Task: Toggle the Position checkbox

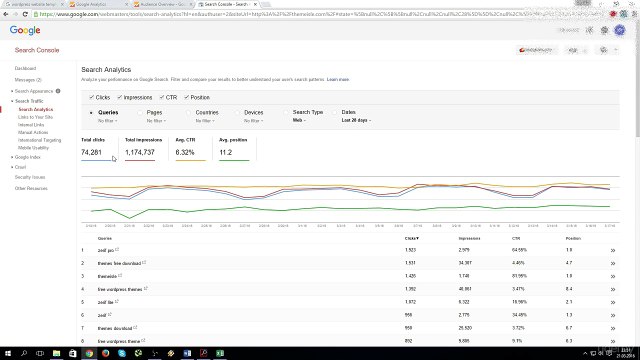Action: 187,97
